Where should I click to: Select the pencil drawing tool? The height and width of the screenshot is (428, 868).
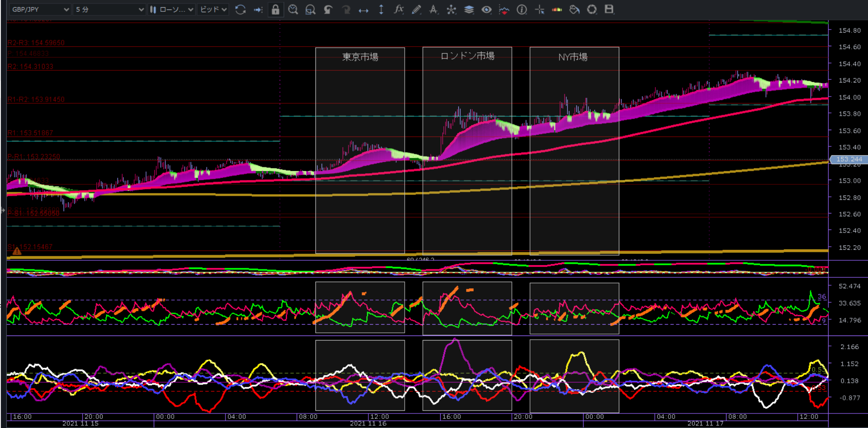(x=416, y=10)
